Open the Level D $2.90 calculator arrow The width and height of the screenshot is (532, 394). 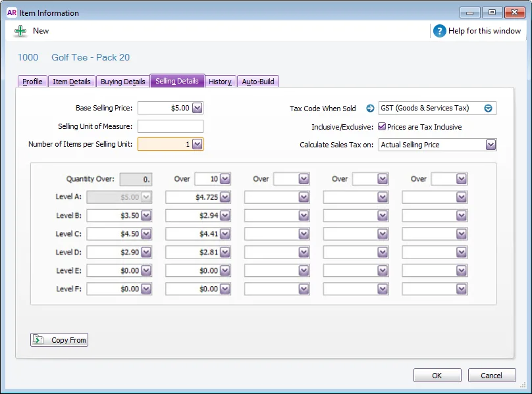pyautogui.click(x=146, y=252)
